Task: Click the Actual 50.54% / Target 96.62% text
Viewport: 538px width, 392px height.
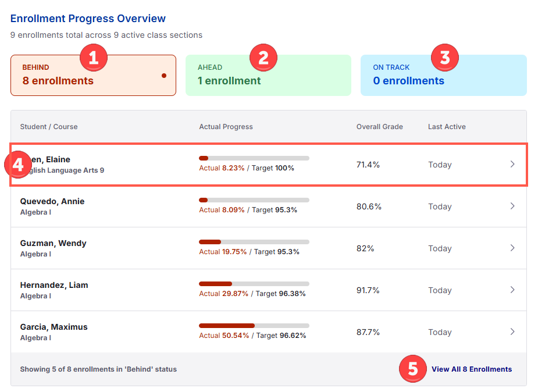Action: (x=252, y=336)
